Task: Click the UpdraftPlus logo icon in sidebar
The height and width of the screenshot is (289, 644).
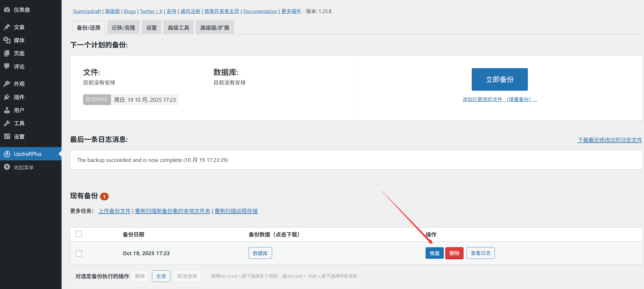Action: click(x=7, y=154)
